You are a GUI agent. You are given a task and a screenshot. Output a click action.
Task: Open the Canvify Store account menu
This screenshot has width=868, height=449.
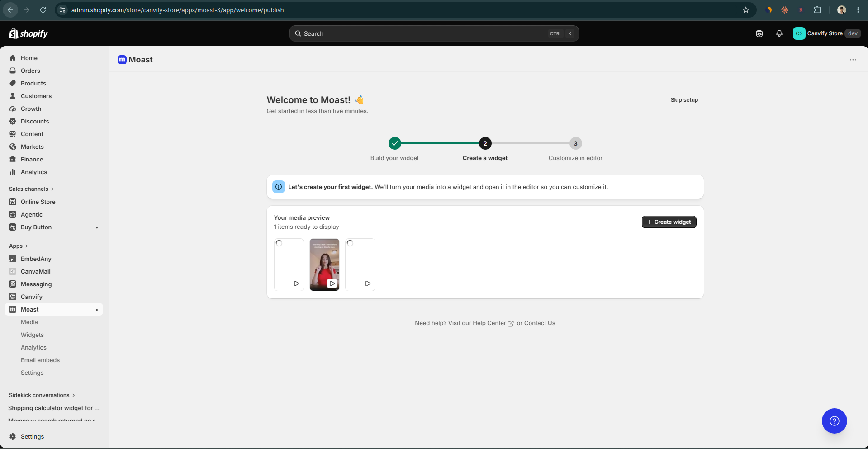[x=827, y=33]
